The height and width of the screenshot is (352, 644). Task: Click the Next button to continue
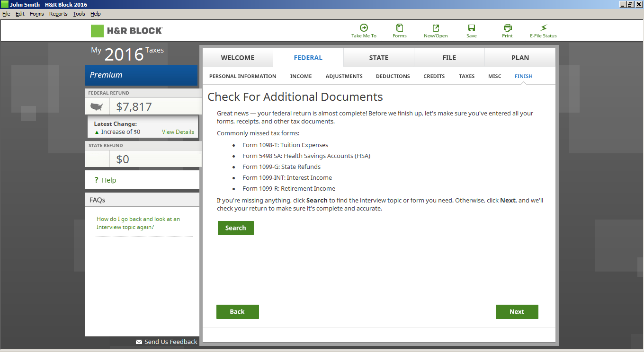(517, 312)
